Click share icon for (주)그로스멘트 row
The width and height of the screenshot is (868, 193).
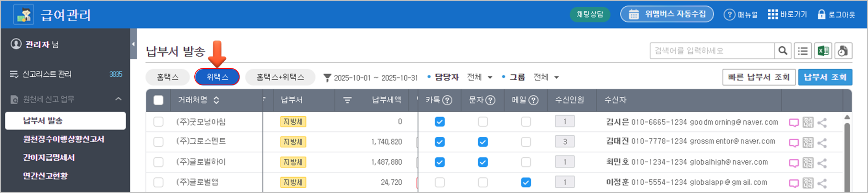coord(822,143)
